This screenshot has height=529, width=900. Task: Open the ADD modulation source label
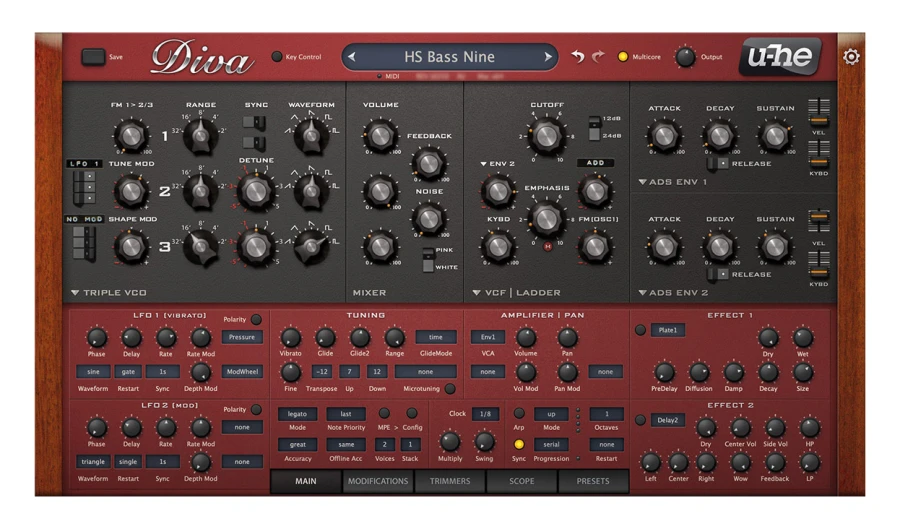coord(595,163)
